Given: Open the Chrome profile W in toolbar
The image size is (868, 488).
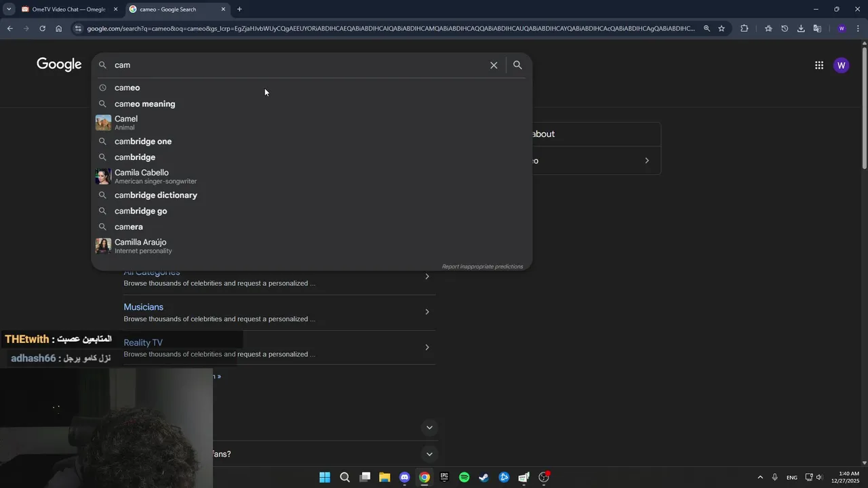Looking at the screenshot, I should [842, 28].
